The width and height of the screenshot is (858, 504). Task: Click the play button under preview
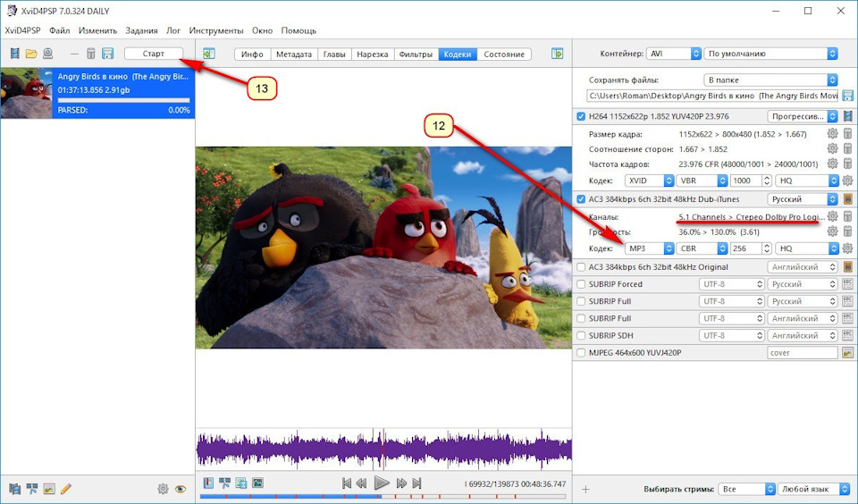tap(382, 483)
